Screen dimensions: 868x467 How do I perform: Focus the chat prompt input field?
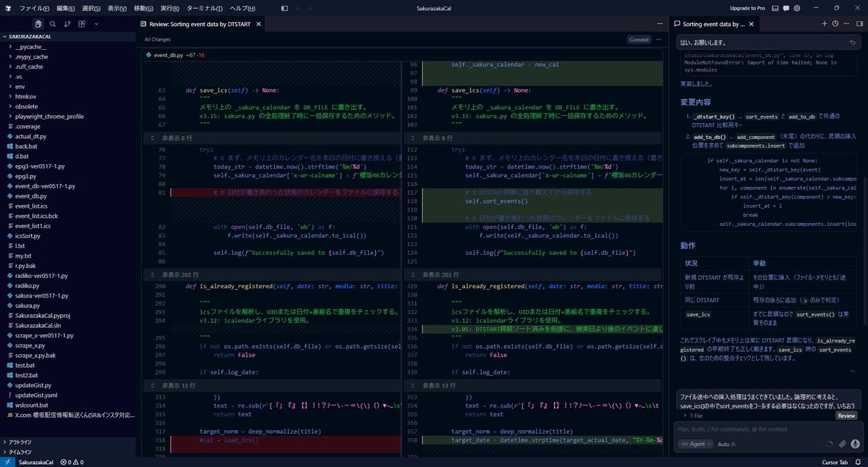pyautogui.click(x=768, y=429)
